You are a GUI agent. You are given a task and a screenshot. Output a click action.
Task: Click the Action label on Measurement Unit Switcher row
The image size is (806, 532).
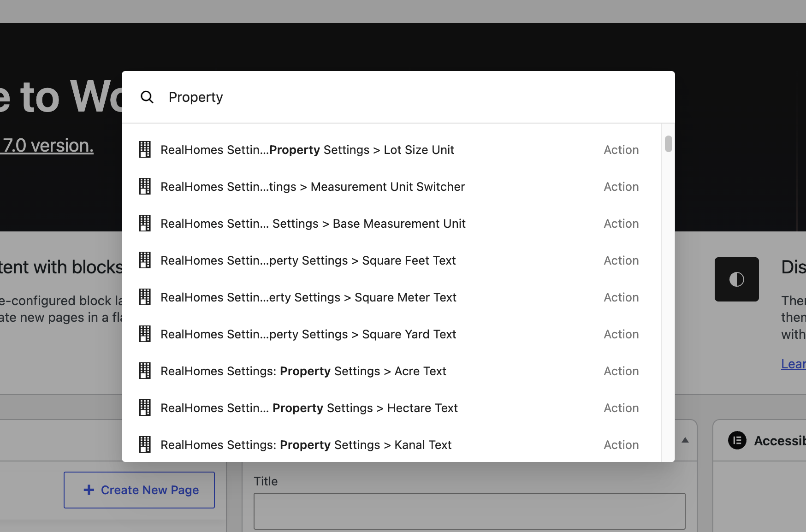click(x=622, y=187)
